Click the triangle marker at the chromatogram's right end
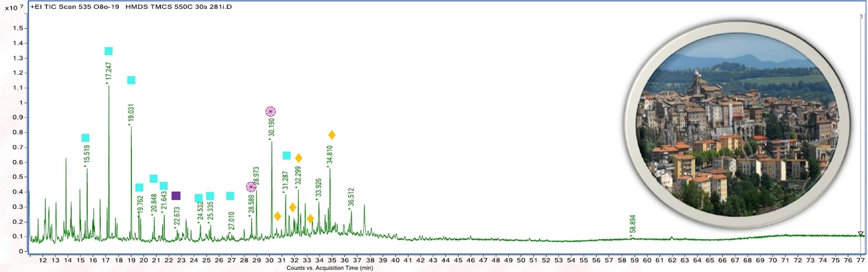The image size is (868, 272). pos(860,234)
